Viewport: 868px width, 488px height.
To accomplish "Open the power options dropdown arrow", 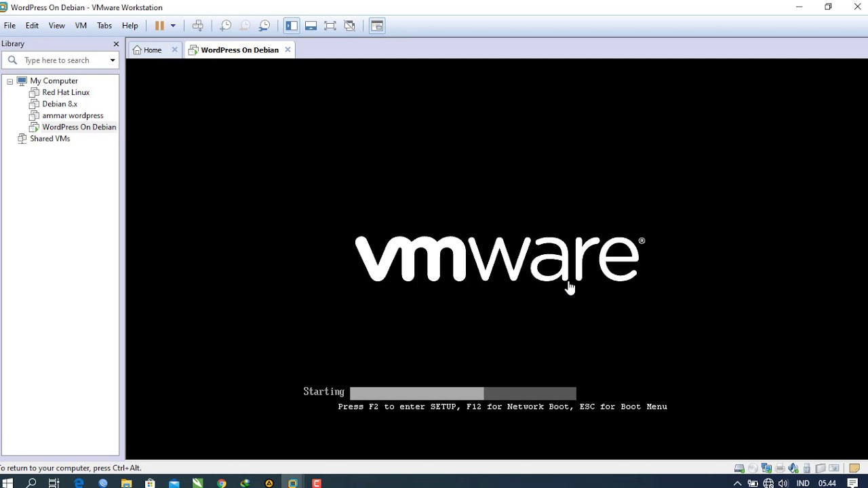I will (x=173, y=26).
